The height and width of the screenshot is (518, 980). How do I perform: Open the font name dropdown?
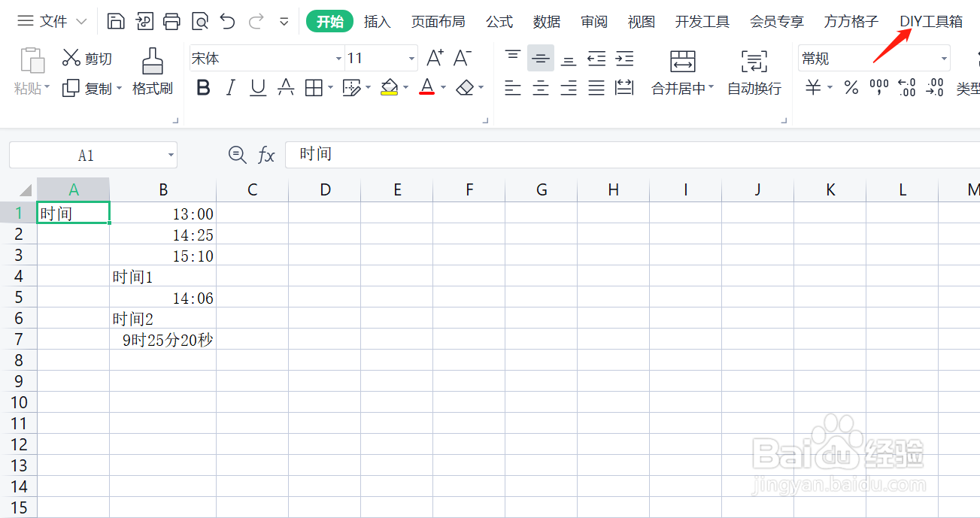pyautogui.click(x=337, y=58)
